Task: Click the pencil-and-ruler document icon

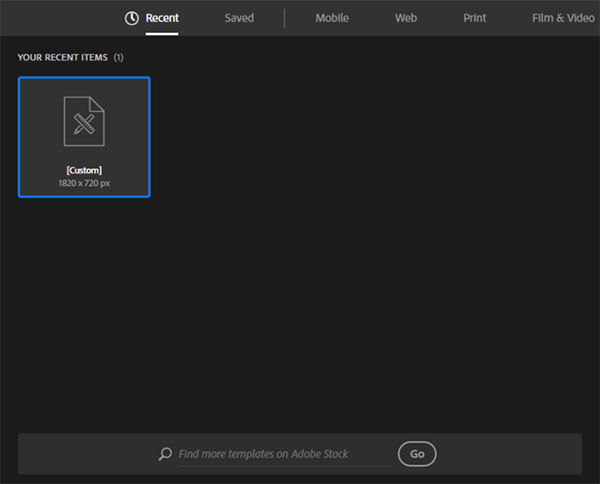Action: click(x=84, y=121)
